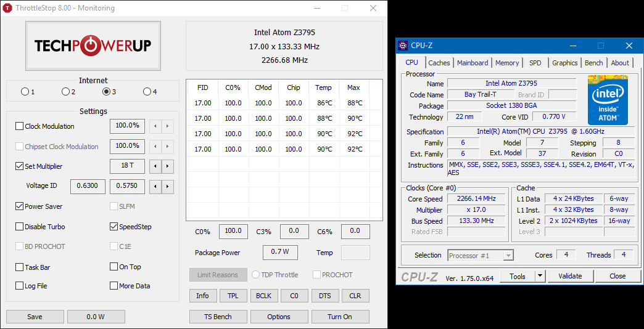Click the Core VID 0.770 V value

[554, 116]
